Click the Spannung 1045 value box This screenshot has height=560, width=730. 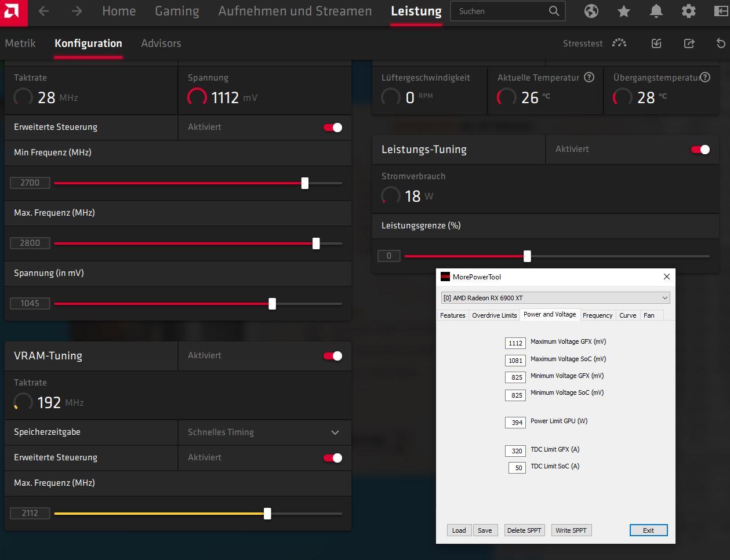(x=30, y=303)
